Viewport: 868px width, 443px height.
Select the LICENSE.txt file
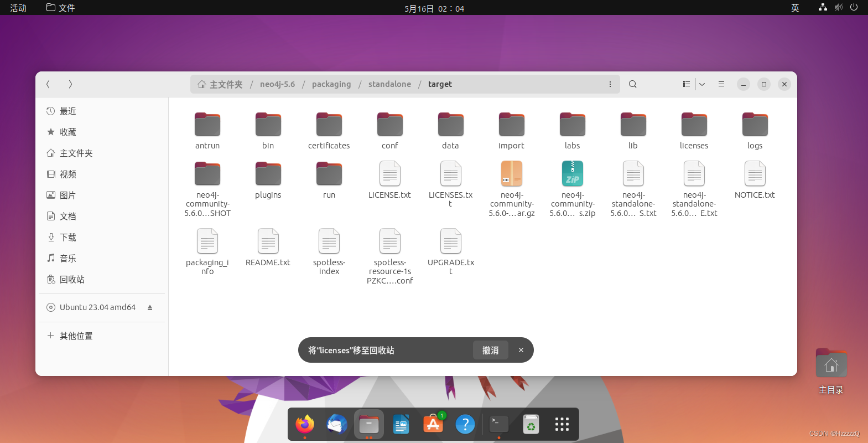click(x=390, y=181)
